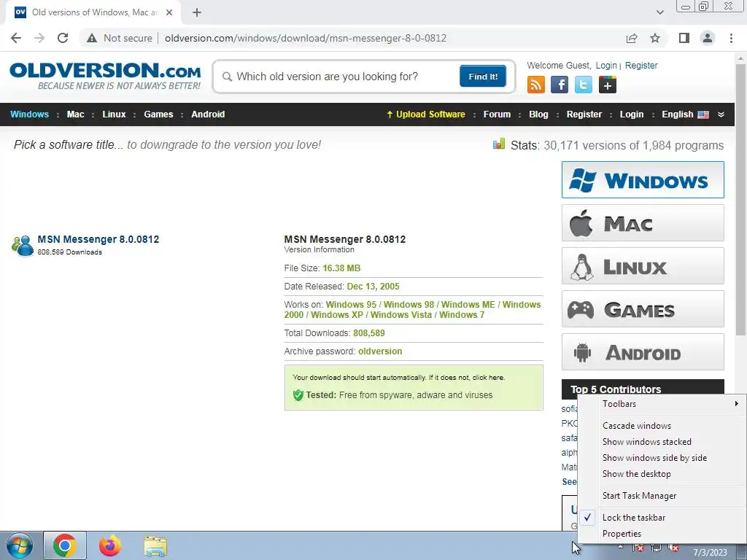The width and height of the screenshot is (747, 560).
Task: Click the page vertical scrollbar
Action: click(x=741, y=199)
